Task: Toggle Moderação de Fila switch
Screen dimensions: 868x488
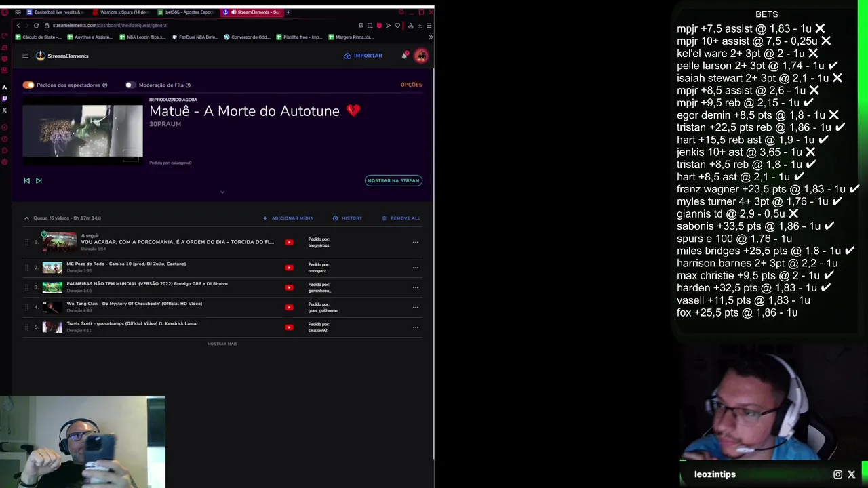Action: pyautogui.click(x=130, y=85)
